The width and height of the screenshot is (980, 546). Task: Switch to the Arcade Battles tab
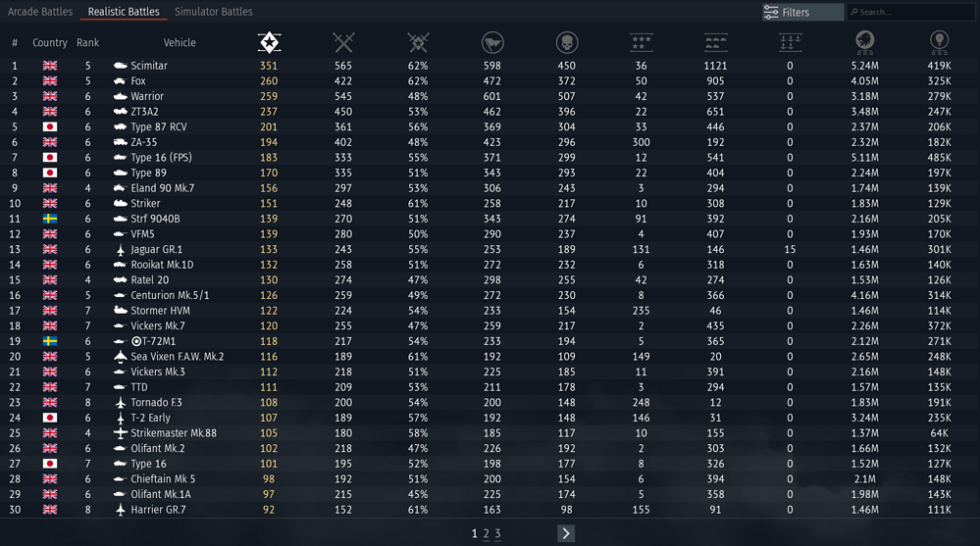(40, 12)
